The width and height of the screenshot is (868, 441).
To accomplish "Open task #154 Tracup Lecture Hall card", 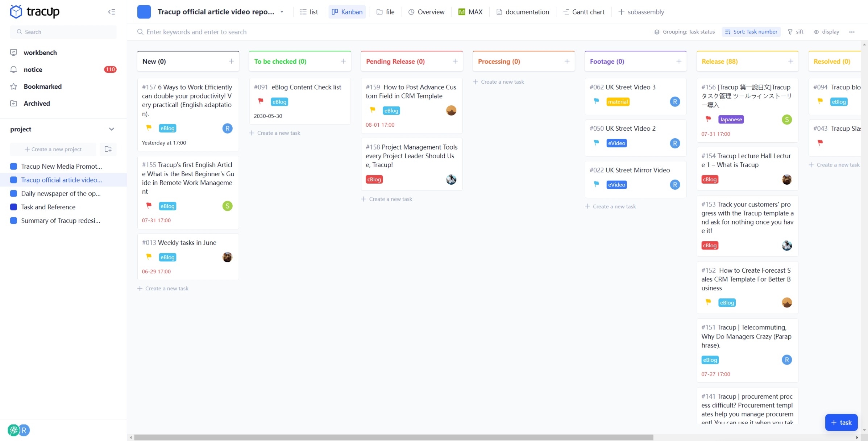I will coord(747,169).
